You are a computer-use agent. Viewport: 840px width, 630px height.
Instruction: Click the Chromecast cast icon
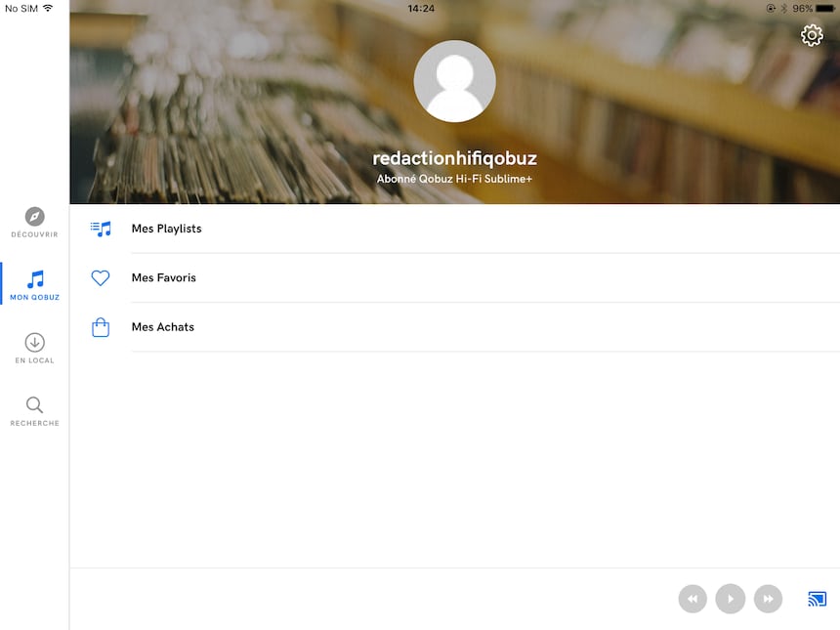tap(817, 599)
